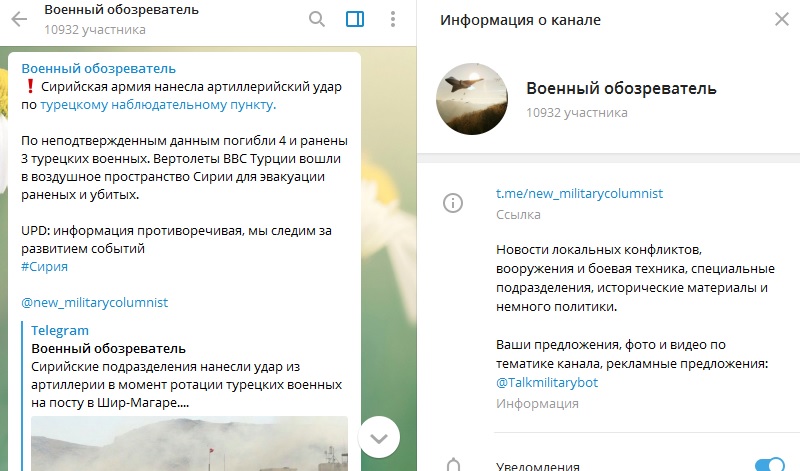This screenshot has height=471, width=800.
Task: Click the post author name 'Военный обозреватель'
Action: click(98, 68)
